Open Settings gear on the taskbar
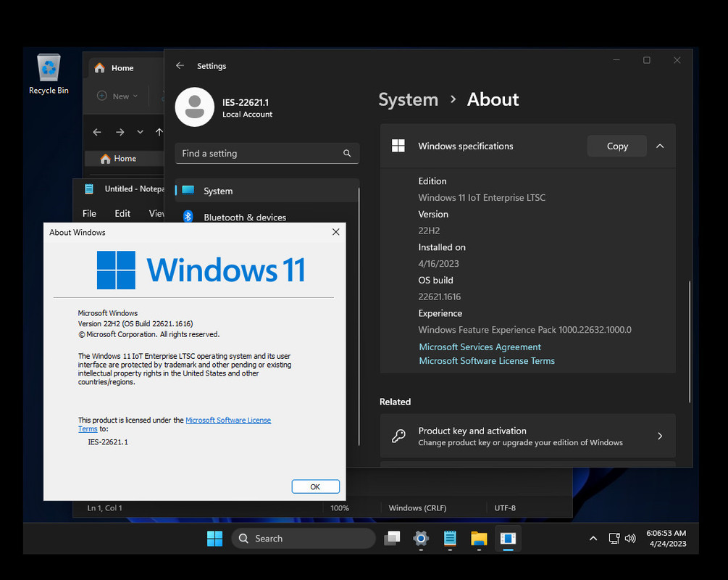Viewport: 728px width, 580px height. [x=421, y=539]
